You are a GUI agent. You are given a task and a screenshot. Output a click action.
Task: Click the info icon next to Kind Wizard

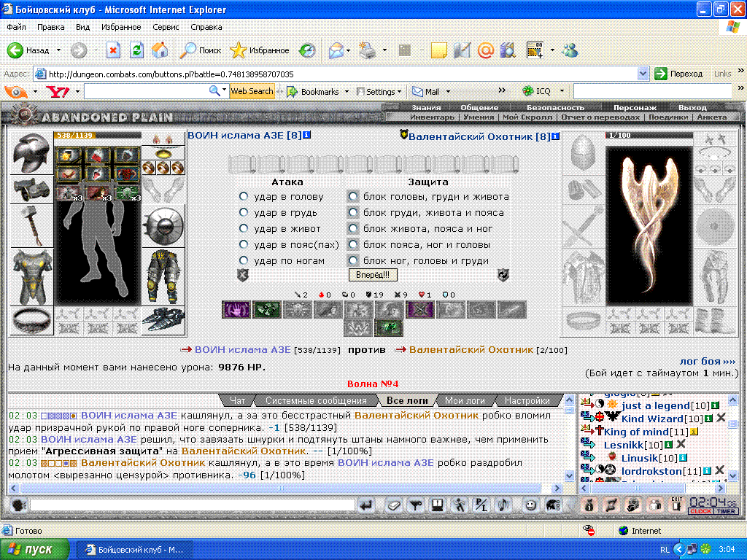click(x=708, y=419)
